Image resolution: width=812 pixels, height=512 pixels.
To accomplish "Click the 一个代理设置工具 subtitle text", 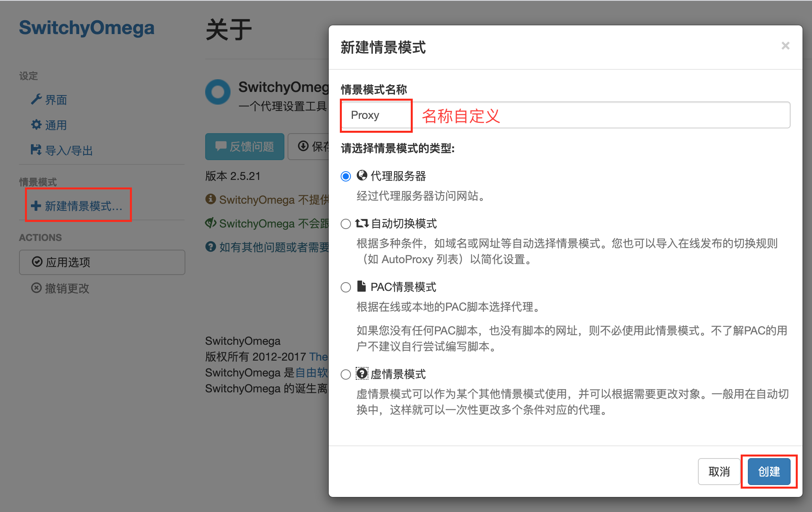I will 283,106.
